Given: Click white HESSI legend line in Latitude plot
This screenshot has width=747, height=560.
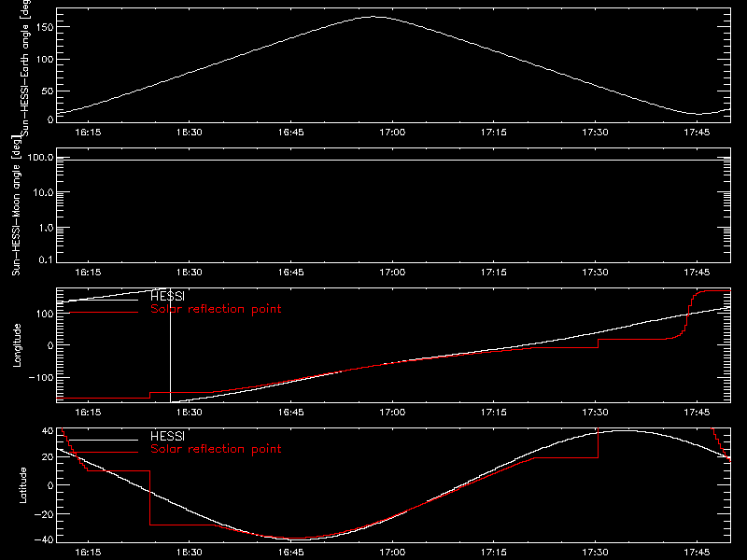Looking at the screenshot, I should coord(104,440).
